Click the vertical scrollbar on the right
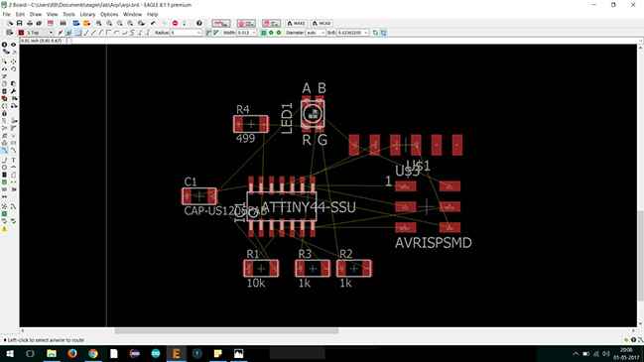Screen dimensions: 644x362 click(x=640, y=255)
